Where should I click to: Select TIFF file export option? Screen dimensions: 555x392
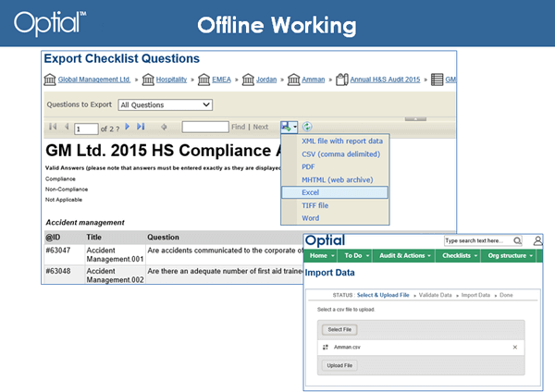(x=314, y=205)
